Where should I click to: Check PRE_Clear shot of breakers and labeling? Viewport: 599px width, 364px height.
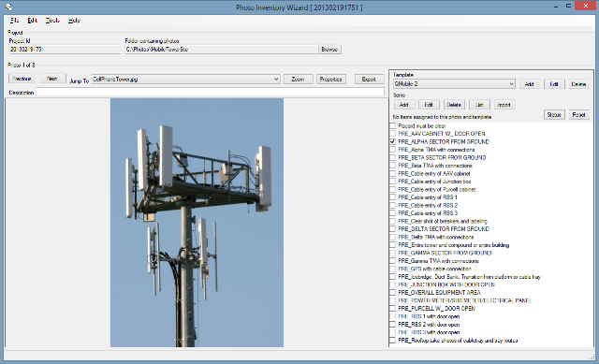[393, 221]
